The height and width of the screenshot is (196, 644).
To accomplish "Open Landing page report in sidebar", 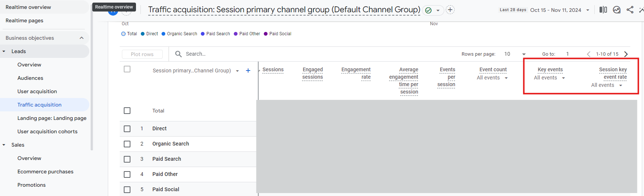I will pyautogui.click(x=52, y=118).
